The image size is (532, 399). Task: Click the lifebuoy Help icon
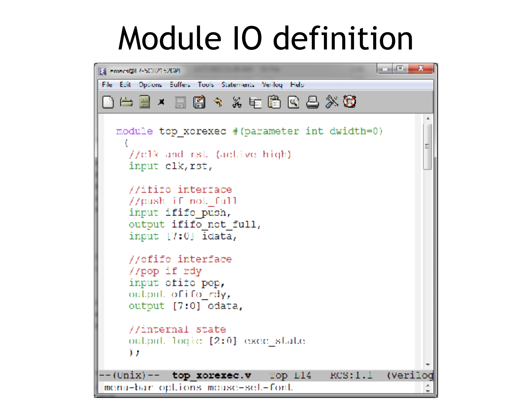[350, 101]
